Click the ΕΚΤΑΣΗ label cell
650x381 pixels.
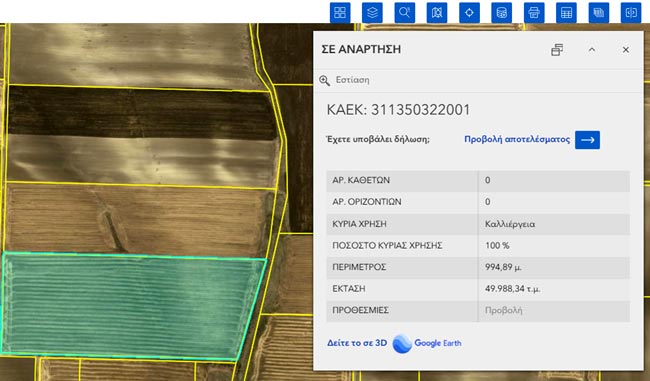[402, 289]
